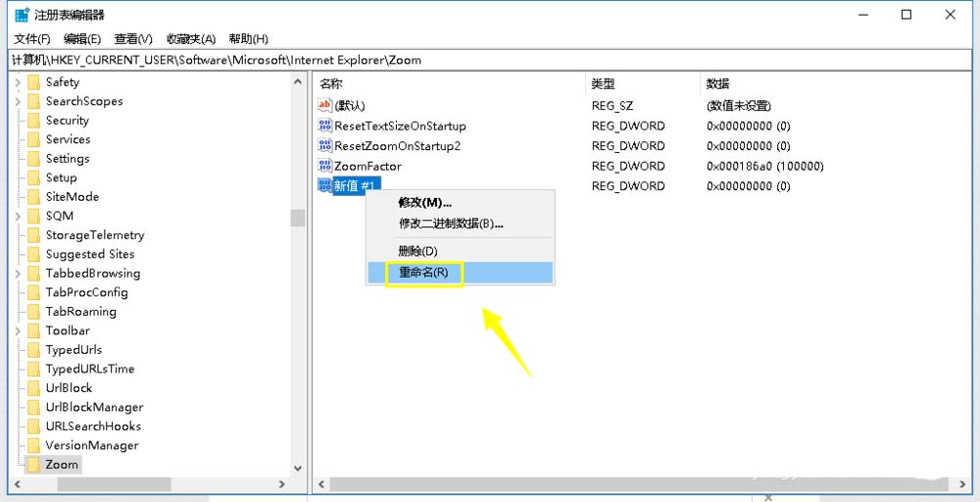980x502 pixels.
Task: Select the URLSearchHooks tree label
Action: click(x=93, y=427)
